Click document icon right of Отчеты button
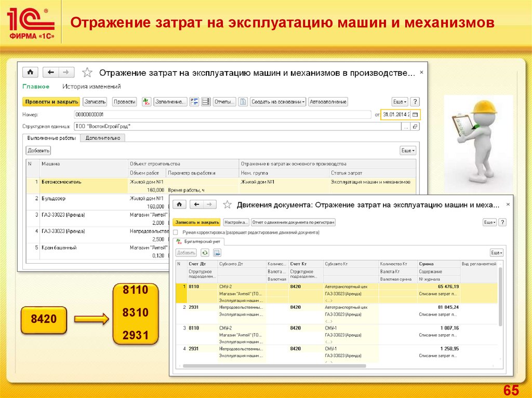Viewport: 532px width, 398px height. 243,102
